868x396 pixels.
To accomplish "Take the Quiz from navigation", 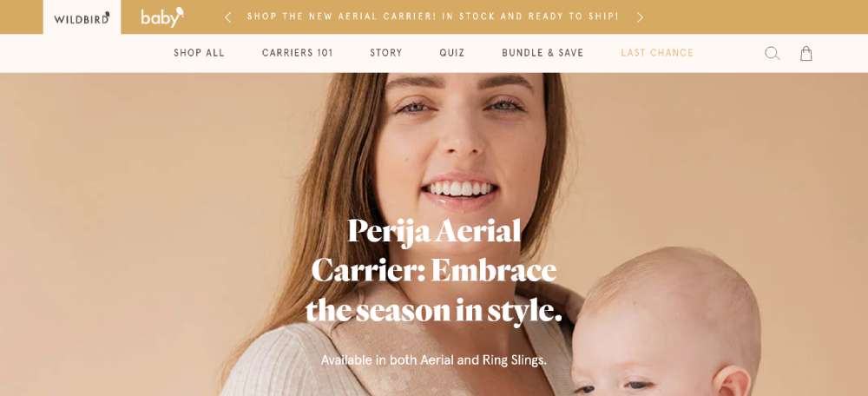I will [451, 53].
